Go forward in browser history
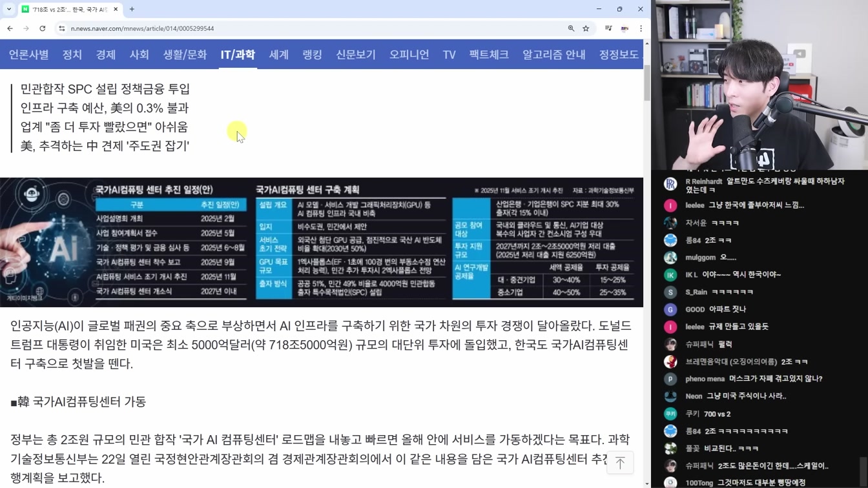This screenshot has height=488, width=868. tap(26, 28)
